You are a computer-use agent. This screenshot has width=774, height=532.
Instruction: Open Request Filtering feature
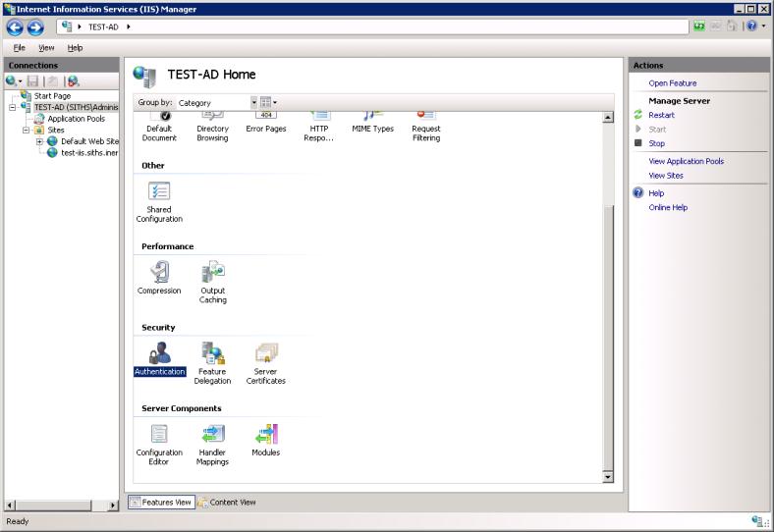pyautogui.click(x=426, y=128)
